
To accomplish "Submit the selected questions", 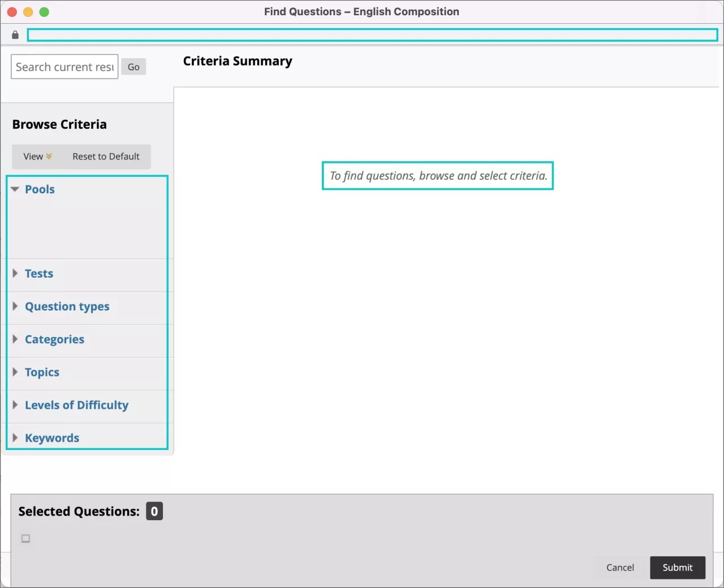I will pos(677,568).
